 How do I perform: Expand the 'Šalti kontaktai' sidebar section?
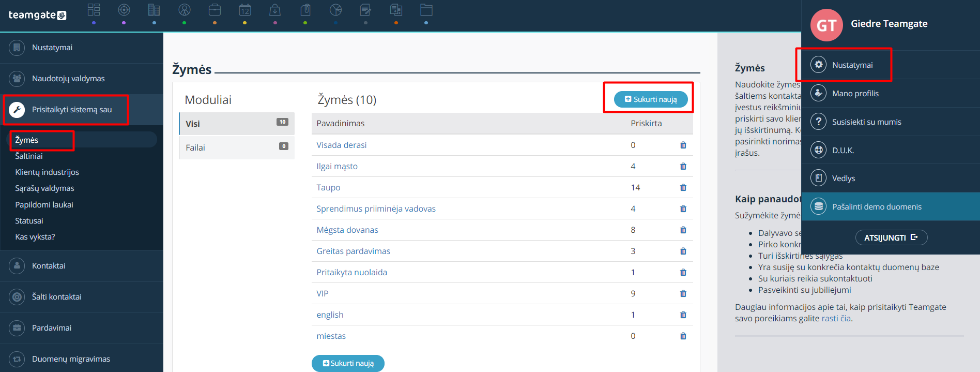coord(82,297)
